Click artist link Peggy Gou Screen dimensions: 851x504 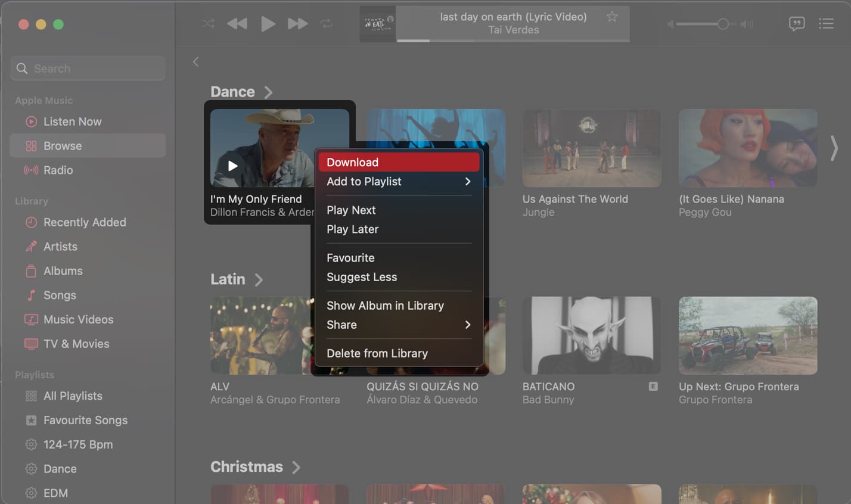click(705, 213)
